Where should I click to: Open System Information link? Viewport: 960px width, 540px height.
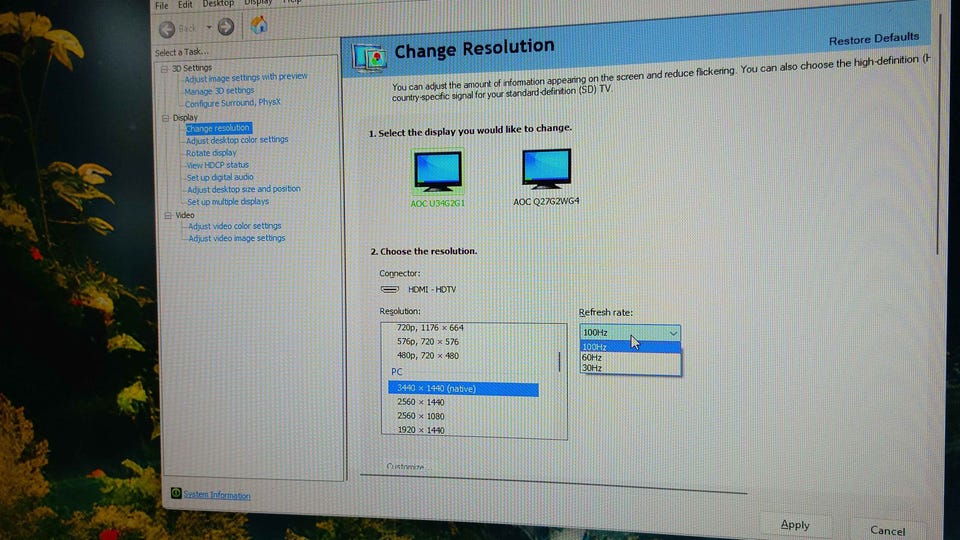click(x=217, y=495)
